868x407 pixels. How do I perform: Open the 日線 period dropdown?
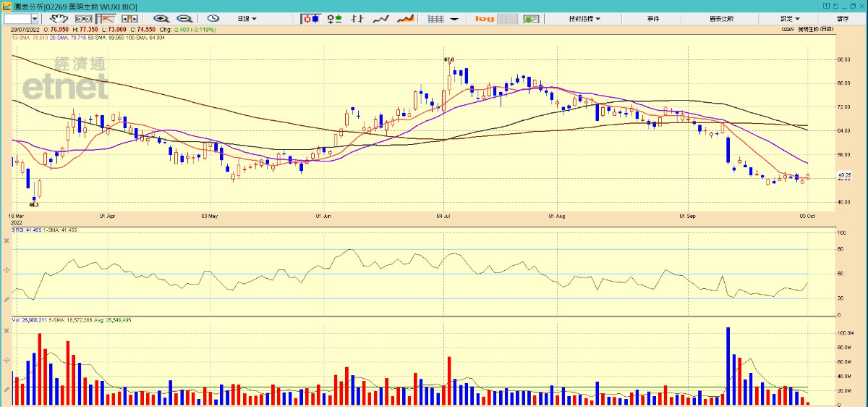tap(247, 19)
